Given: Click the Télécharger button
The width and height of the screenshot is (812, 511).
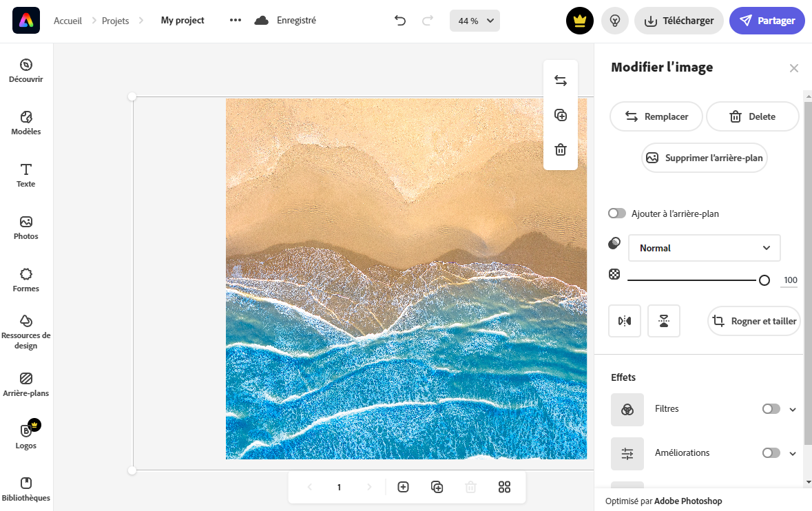Looking at the screenshot, I should tap(679, 21).
